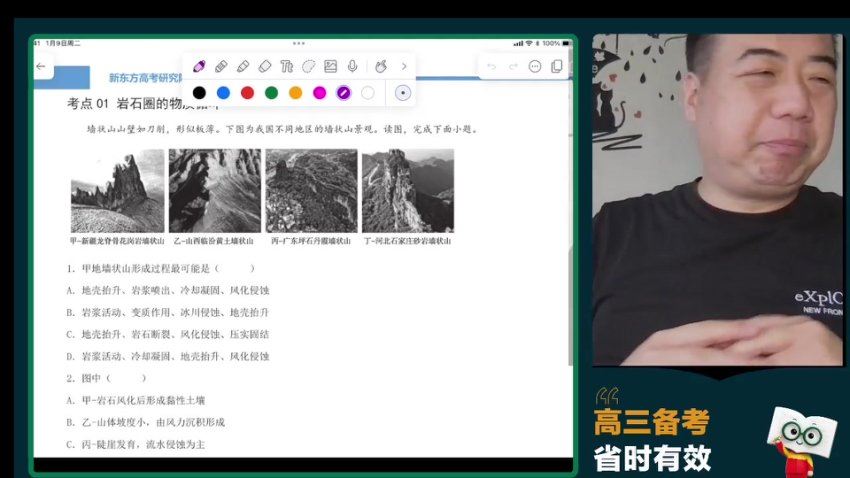
Task: Click question 2 text 图中
Action: point(106,378)
